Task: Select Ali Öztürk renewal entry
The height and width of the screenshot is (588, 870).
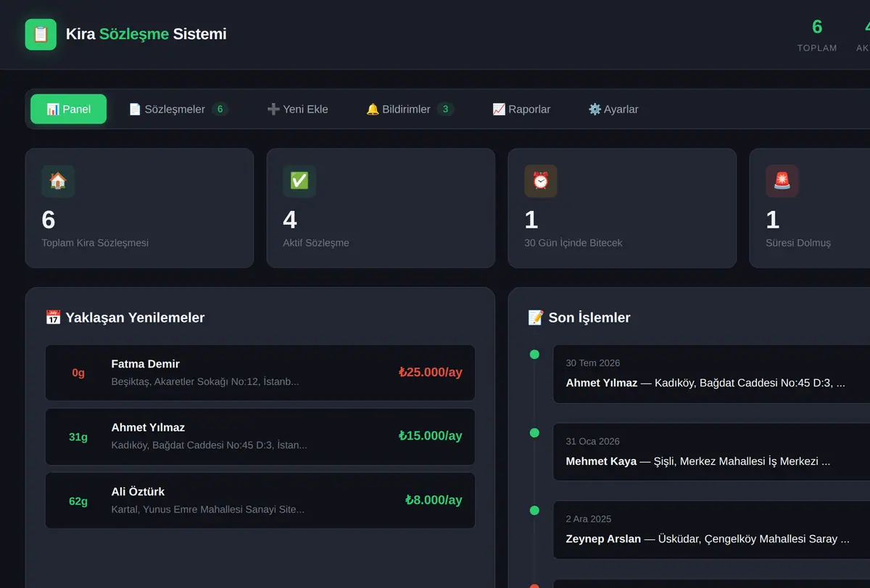Action: [x=260, y=500]
